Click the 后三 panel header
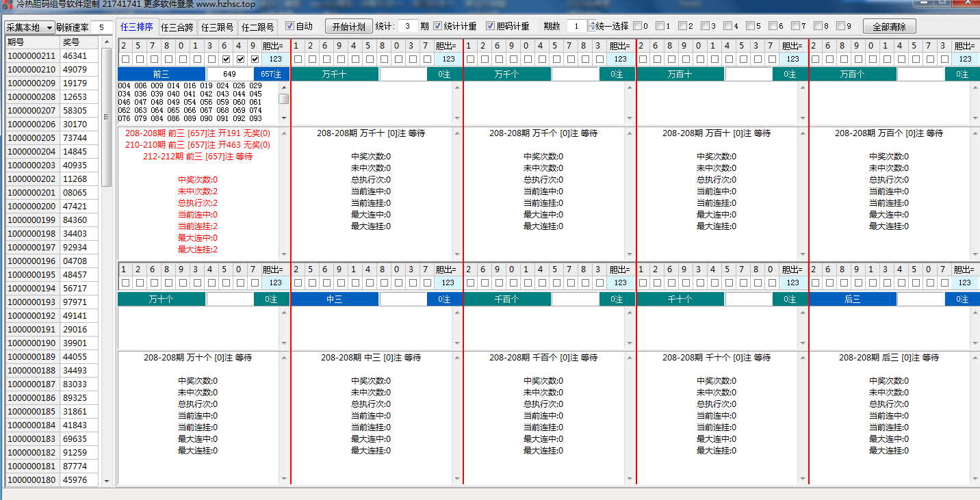The width and height of the screenshot is (980, 500). point(852,299)
